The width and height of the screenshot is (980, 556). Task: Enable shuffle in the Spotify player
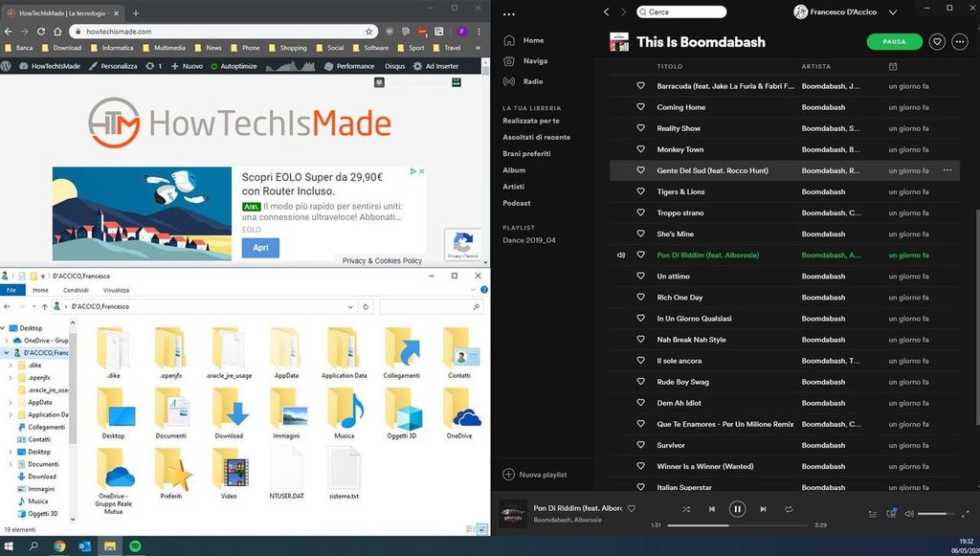coord(686,509)
